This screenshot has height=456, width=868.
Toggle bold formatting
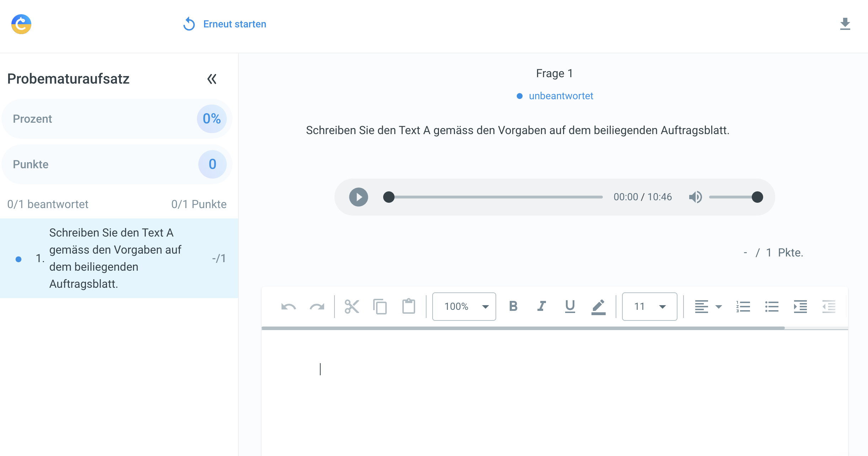[513, 307]
